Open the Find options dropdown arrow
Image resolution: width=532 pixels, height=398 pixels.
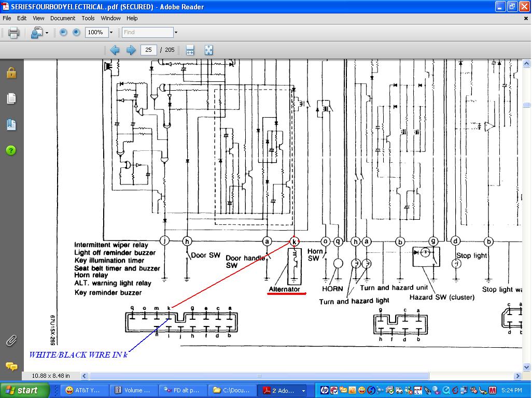(176, 32)
